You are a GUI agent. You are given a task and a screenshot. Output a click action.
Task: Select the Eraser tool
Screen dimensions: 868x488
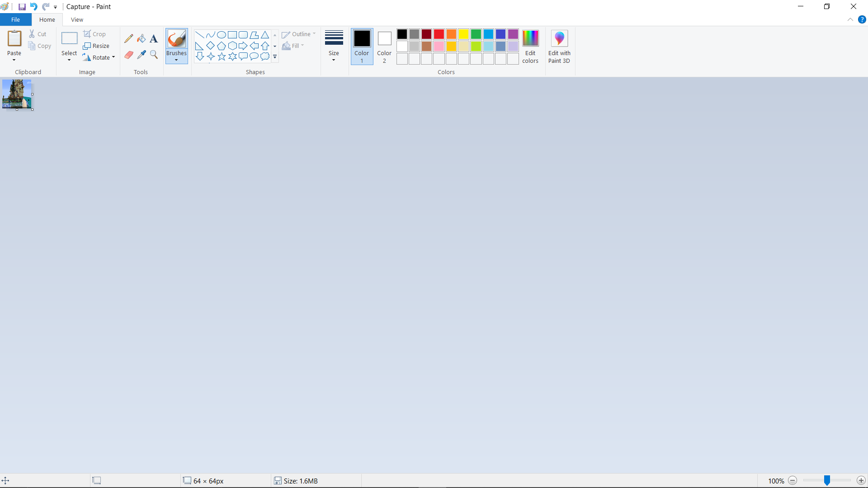pos(129,55)
